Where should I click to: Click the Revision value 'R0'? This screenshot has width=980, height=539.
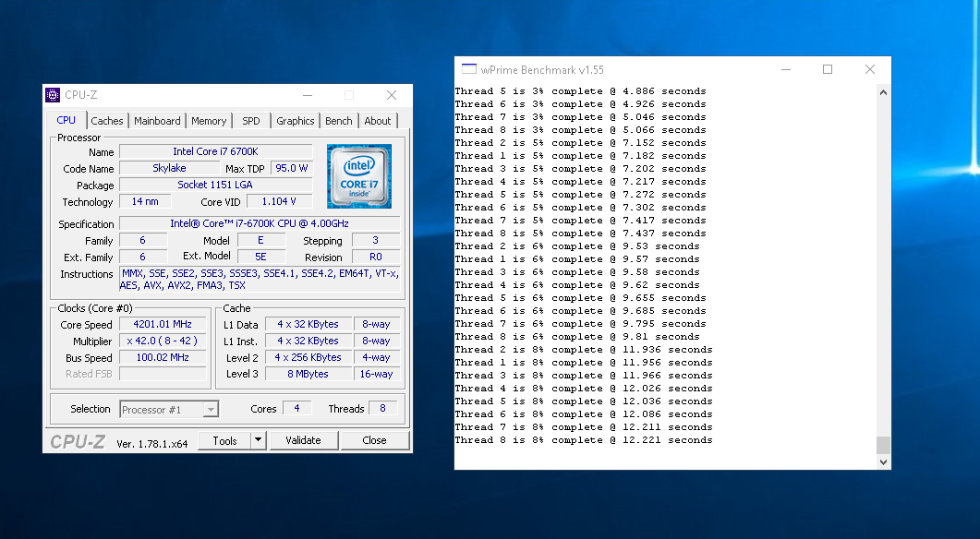pos(376,257)
